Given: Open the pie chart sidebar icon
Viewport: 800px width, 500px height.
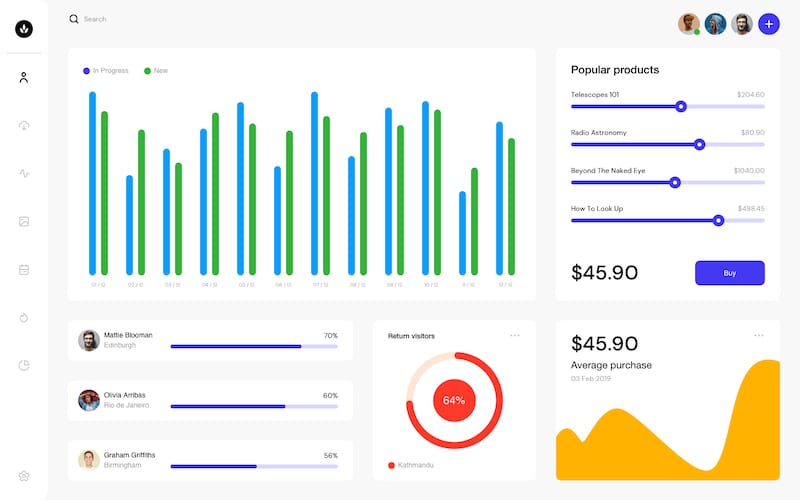Looking at the screenshot, I should [24, 365].
